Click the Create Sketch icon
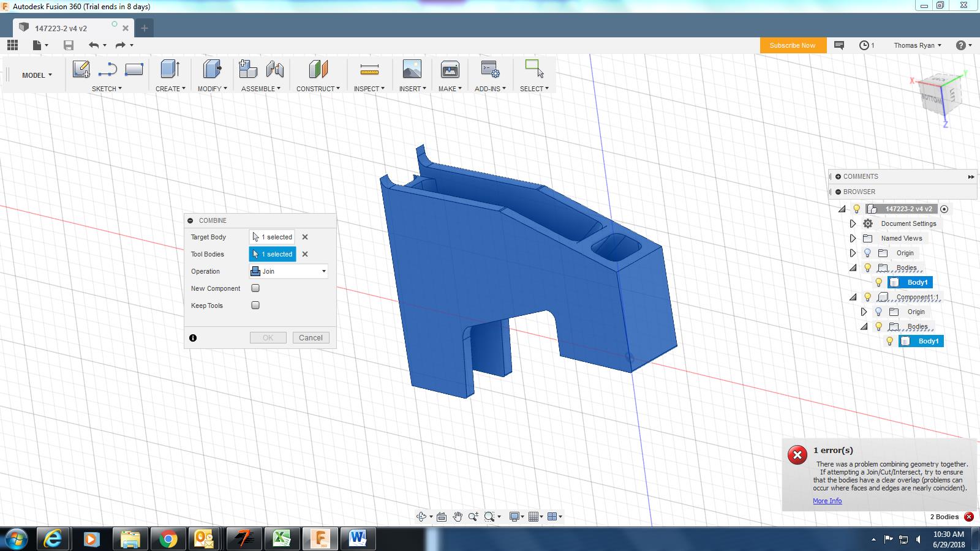The width and height of the screenshot is (980, 551). [81, 69]
